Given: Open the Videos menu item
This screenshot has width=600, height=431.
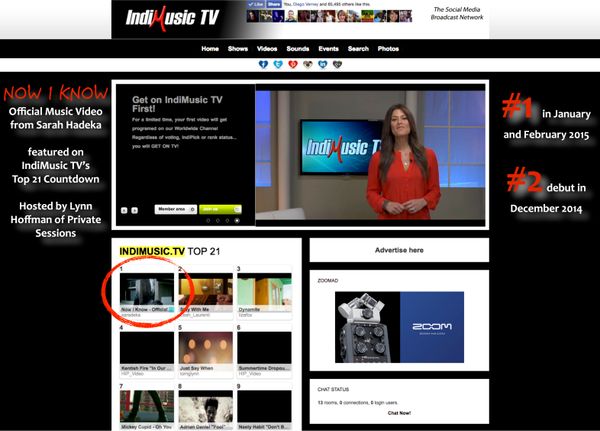Looking at the screenshot, I should point(267,49).
